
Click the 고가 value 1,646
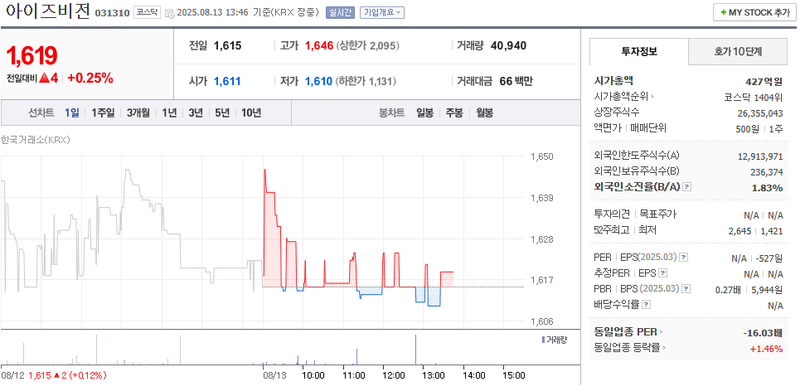coord(319,46)
